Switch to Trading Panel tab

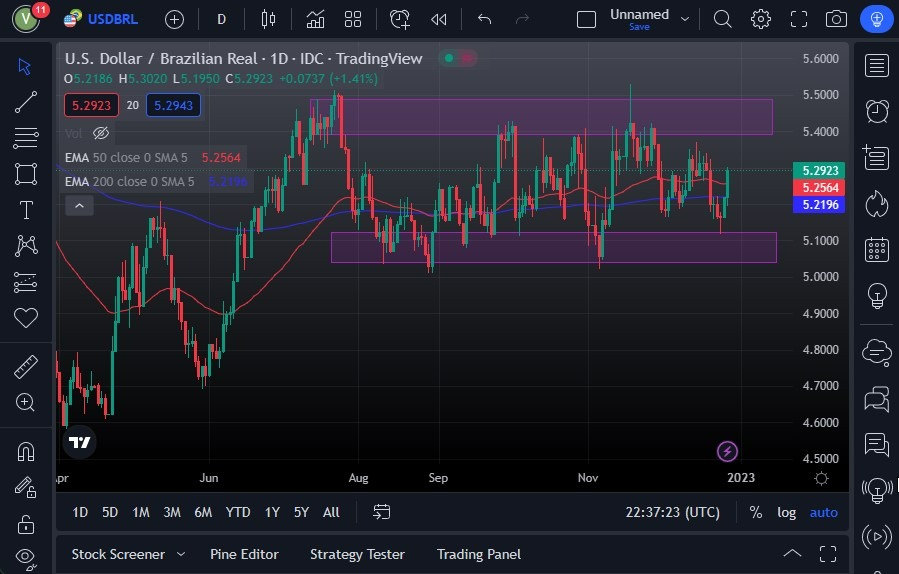click(479, 554)
